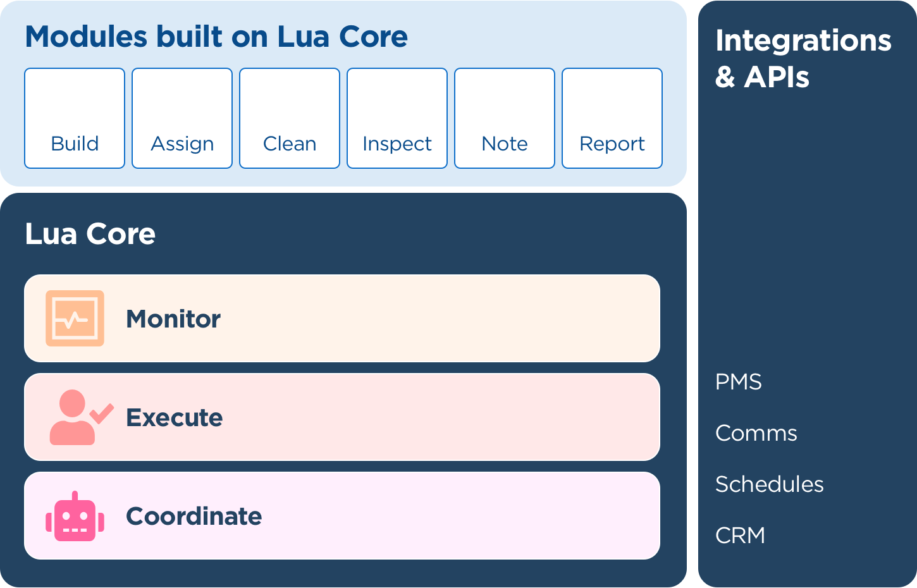This screenshot has height=588, width=917.
Task: Open the Clean module tile
Action: point(290,118)
